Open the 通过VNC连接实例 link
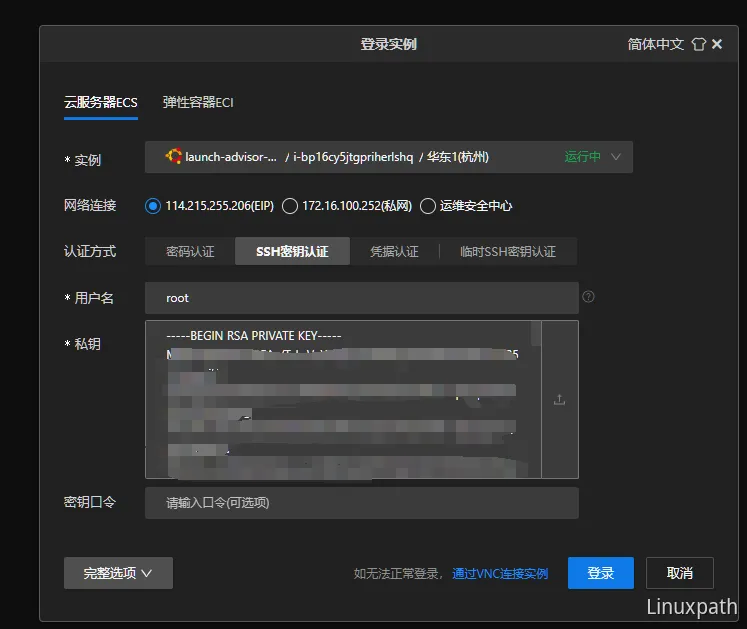The width and height of the screenshot is (747, 629). [500, 573]
